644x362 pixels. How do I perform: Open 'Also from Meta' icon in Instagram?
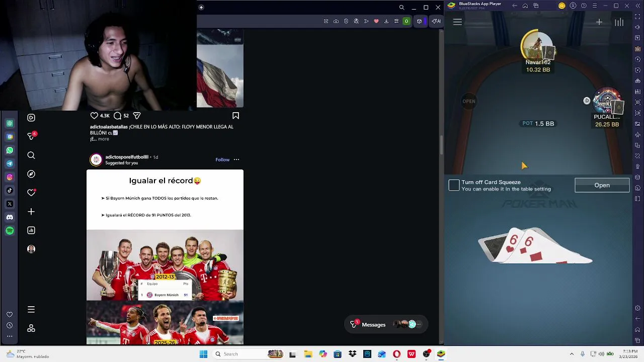click(31, 328)
